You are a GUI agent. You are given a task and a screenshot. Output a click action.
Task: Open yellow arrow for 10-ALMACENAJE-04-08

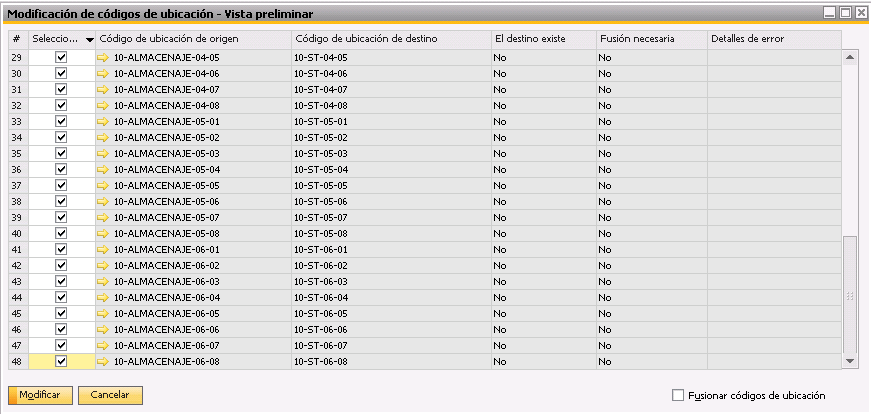pos(103,106)
